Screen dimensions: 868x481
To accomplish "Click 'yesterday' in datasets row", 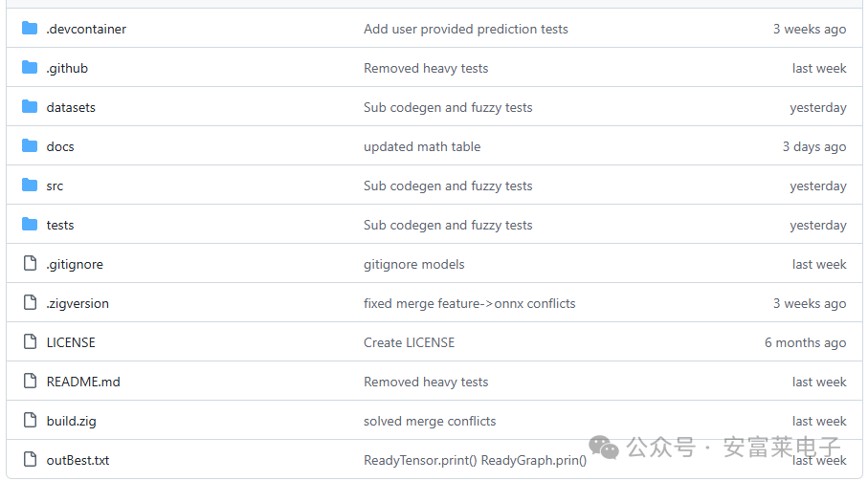I will coord(817,108).
